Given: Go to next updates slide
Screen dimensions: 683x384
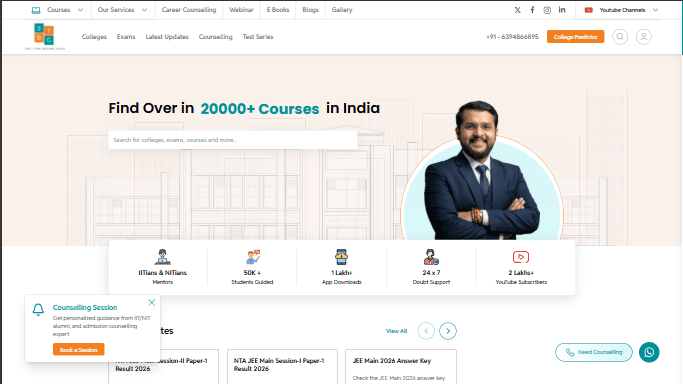Looking at the screenshot, I should [x=448, y=331].
